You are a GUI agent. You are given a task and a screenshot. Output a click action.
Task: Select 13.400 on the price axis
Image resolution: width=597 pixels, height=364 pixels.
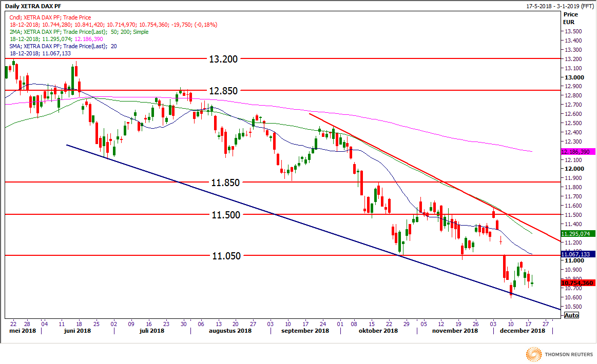[573, 41]
